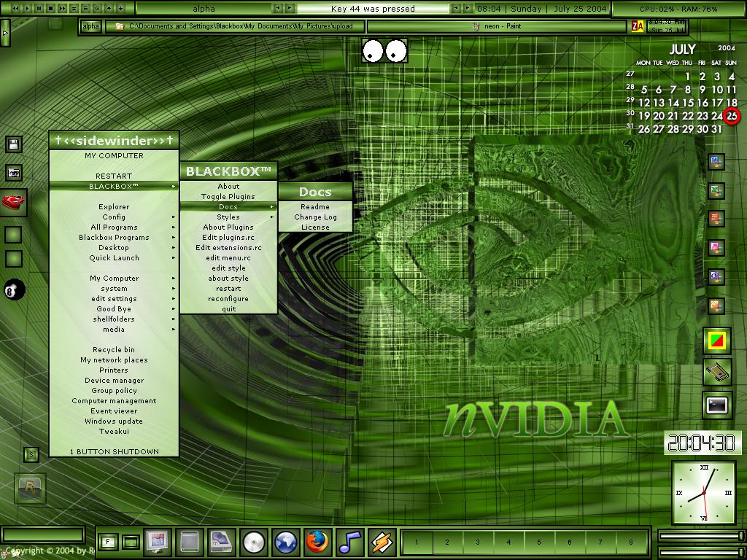Start playback with the top media play button
The width and height of the screenshot is (747, 560).
click(27, 8)
